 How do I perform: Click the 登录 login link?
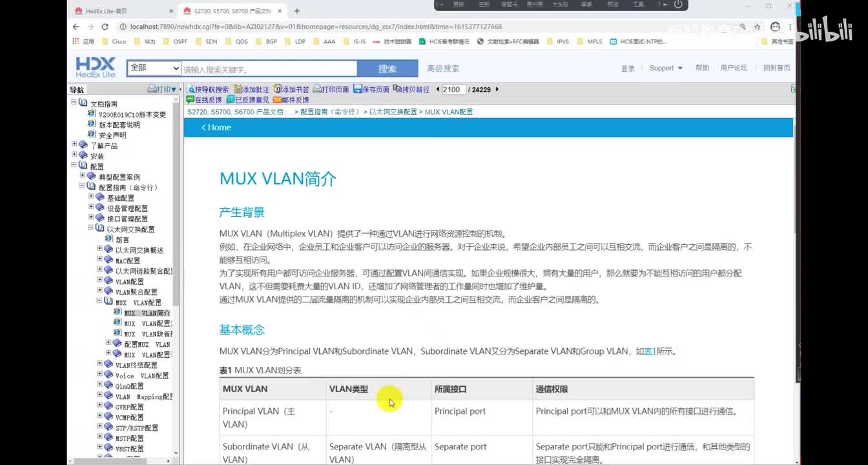tap(628, 68)
